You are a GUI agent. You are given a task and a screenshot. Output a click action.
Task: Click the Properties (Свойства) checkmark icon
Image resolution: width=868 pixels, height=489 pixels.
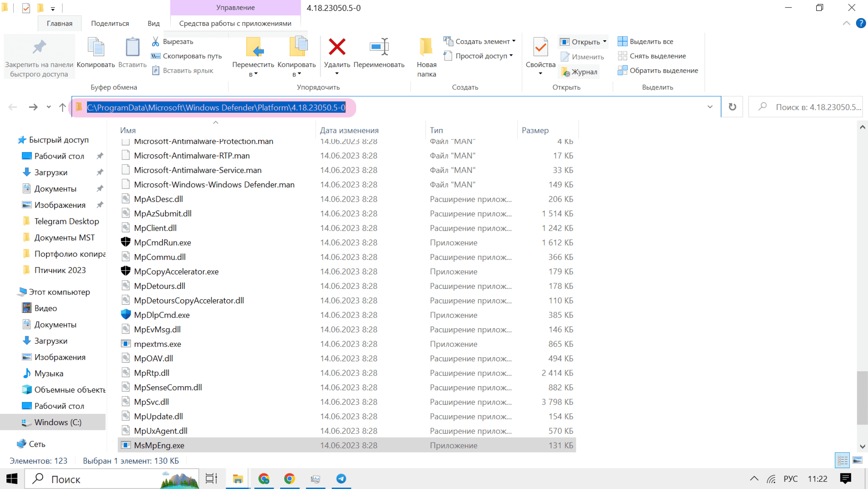pos(540,47)
